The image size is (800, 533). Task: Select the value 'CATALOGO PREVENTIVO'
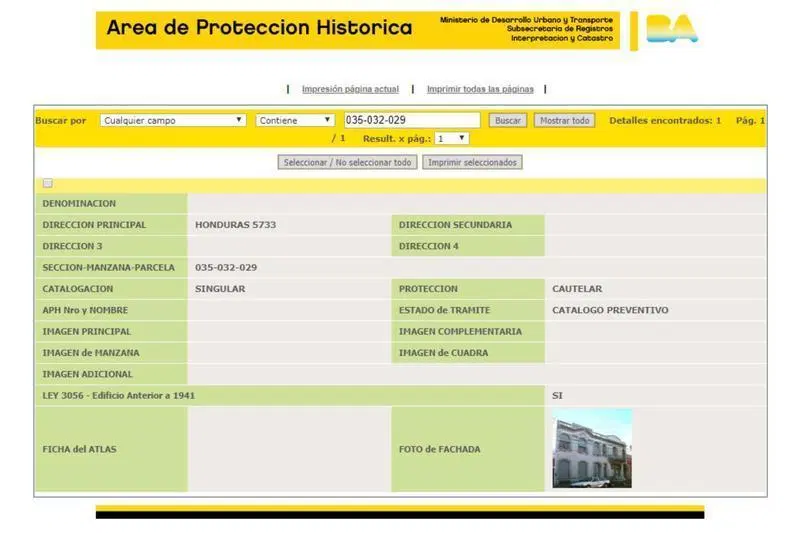pos(610,310)
